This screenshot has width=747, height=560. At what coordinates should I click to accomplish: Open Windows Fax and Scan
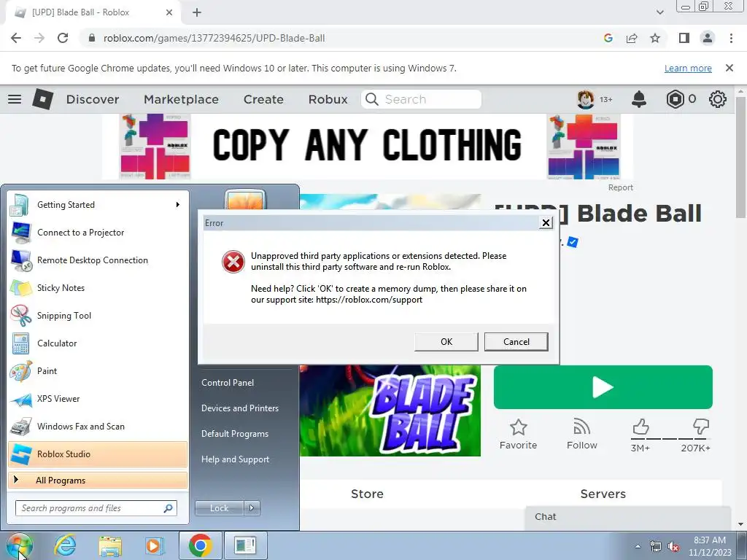pos(98,427)
